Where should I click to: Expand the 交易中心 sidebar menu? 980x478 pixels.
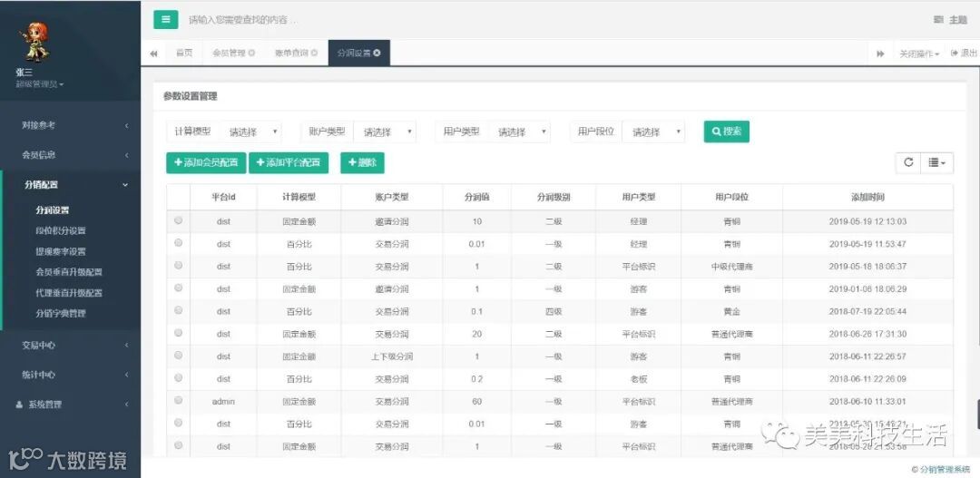click(70, 345)
